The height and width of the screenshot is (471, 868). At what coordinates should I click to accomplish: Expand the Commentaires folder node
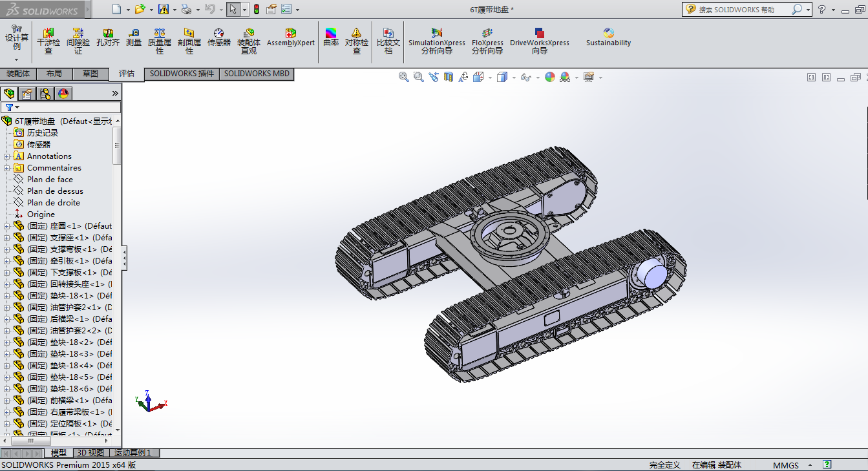pyautogui.click(x=7, y=168)
